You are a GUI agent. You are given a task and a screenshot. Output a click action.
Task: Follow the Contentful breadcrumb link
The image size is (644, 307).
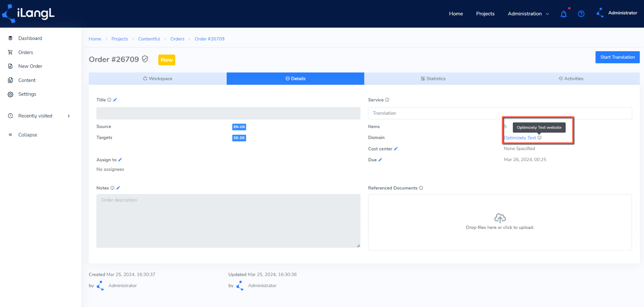click(149, 39)
